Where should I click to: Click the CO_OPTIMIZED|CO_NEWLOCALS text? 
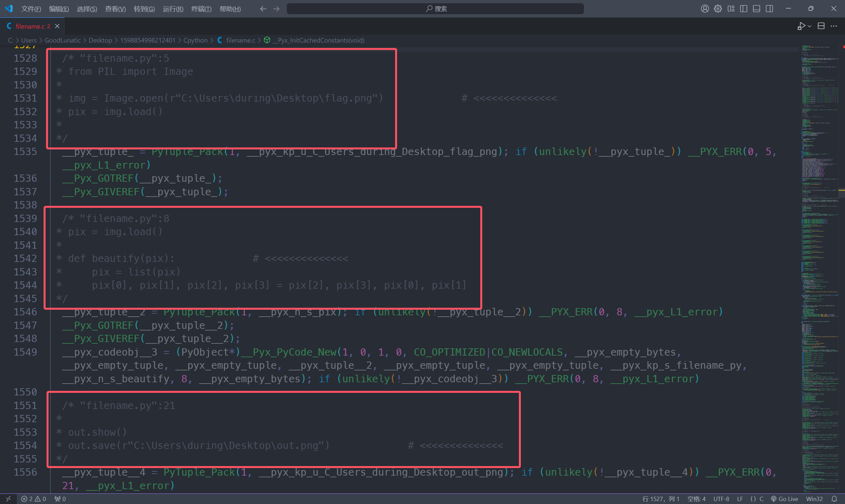pyautogui.click(x=488, y=352)
